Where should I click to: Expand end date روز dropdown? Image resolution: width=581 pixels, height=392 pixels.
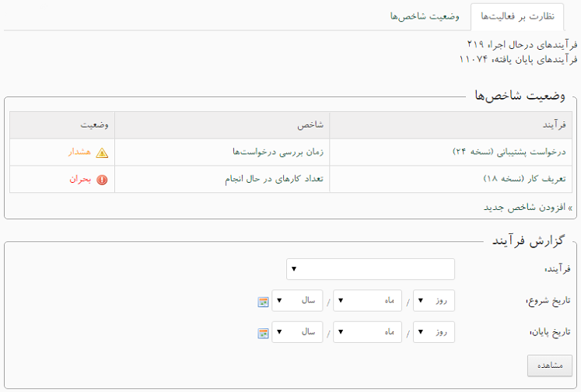point(434,332)
